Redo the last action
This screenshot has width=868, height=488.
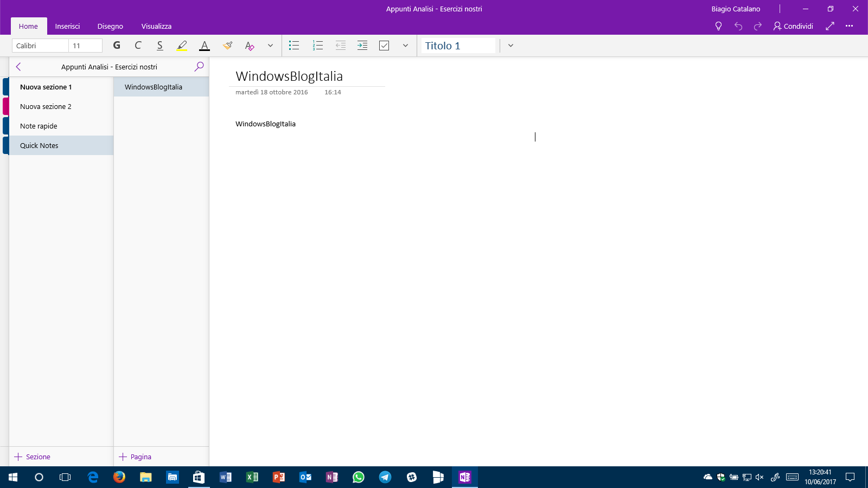coord(758,26)
